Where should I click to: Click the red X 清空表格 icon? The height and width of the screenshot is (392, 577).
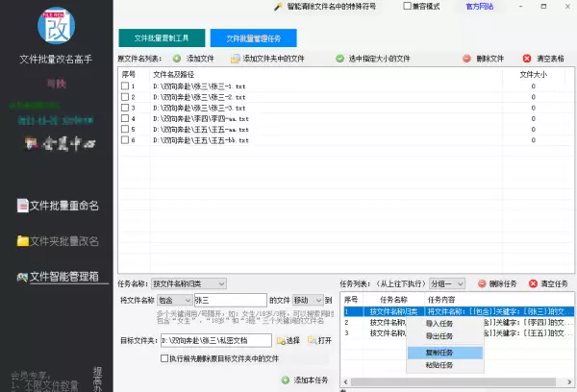pyautogui.click(x=527, y=59)
